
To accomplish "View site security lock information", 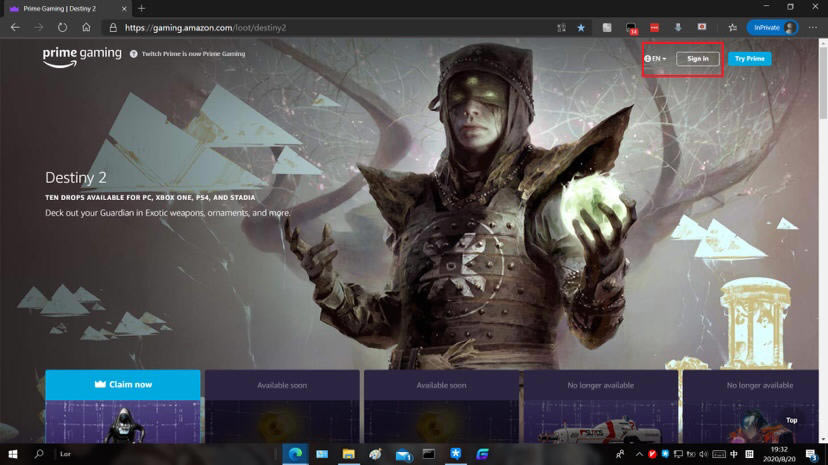I will [113, 27].
